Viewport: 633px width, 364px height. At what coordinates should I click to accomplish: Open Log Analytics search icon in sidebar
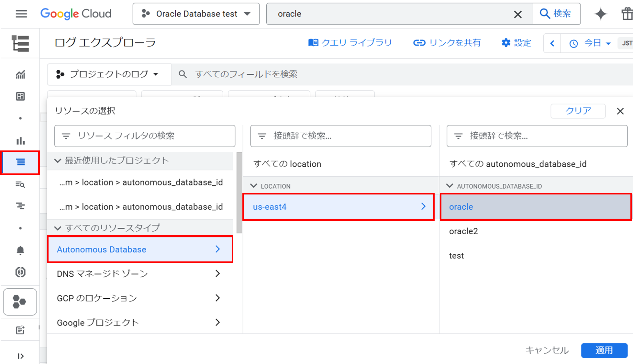(x=20, y=184)
